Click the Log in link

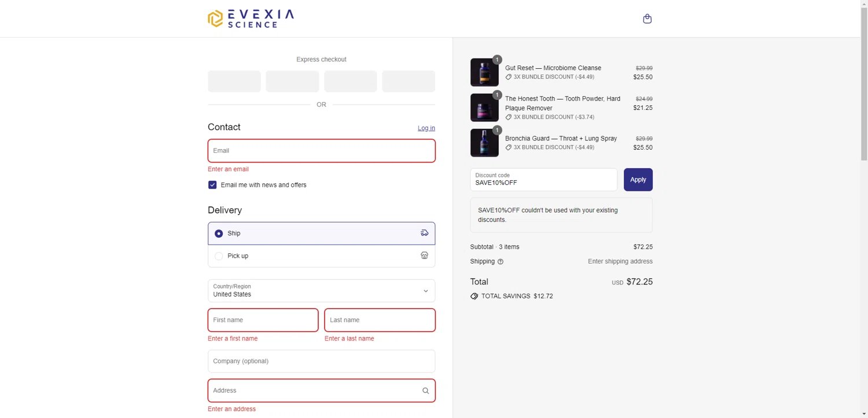426,128
